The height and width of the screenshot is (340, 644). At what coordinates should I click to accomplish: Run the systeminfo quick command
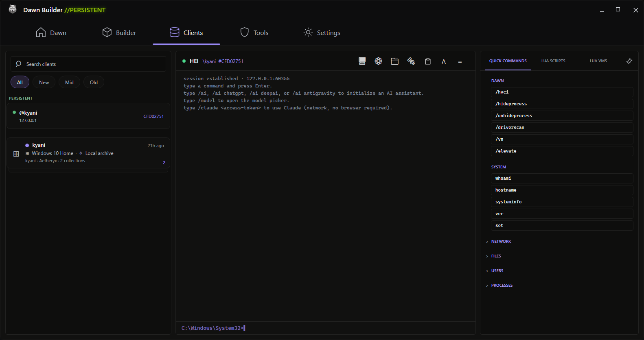click(562, 202)
